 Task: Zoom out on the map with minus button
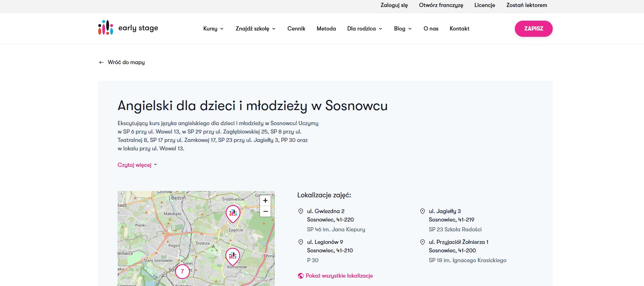point(265,211)
